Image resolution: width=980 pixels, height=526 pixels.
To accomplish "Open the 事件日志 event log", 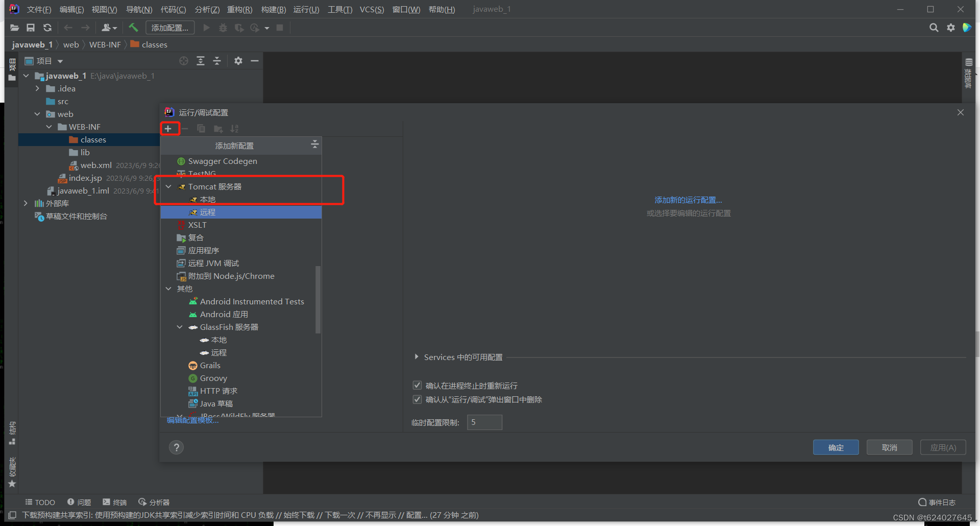I will pos(937,503).
